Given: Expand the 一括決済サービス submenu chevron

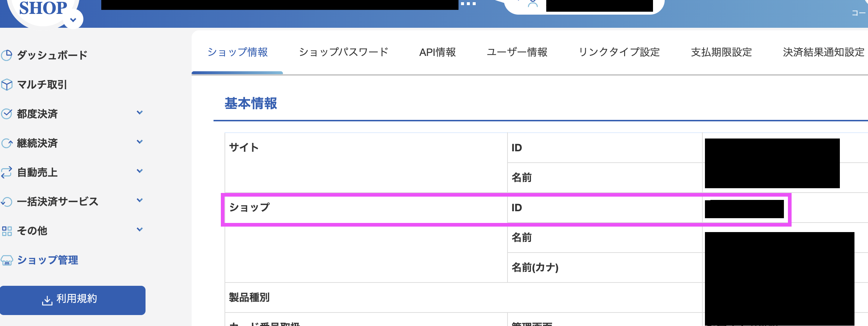Looking at the screenshot, I should coord(139,200).
